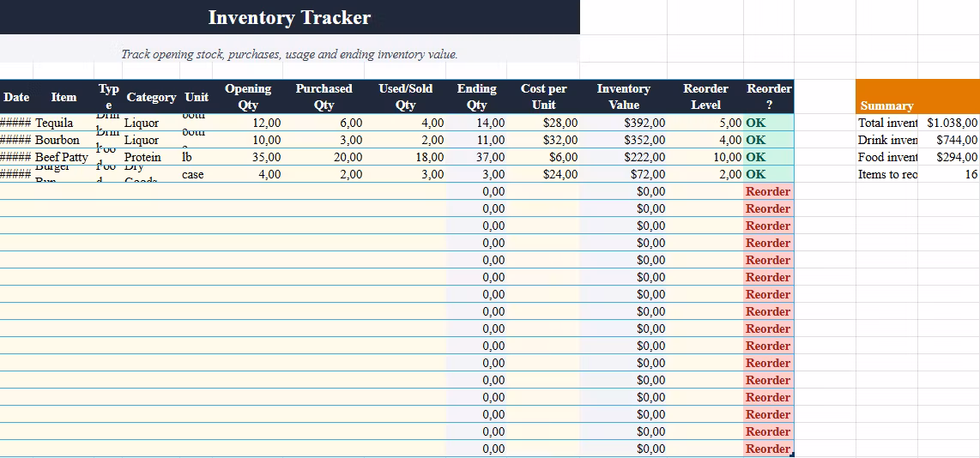The height and width of the screenshot is (458, 980).
Task: Click Beef Patty's inventory value $222,00
Action: [624, 157]
